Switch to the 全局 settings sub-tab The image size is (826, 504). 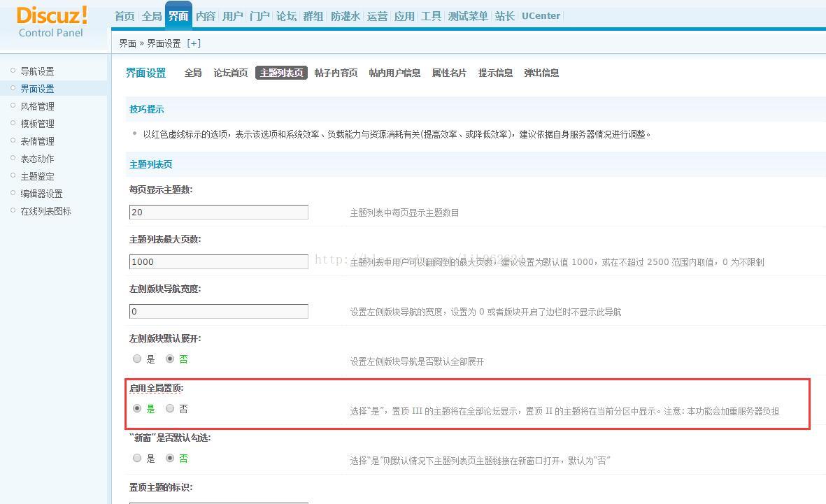pos(193,73)
